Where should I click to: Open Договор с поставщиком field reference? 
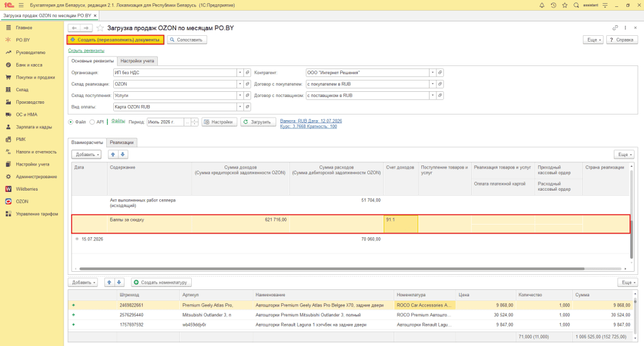(x=440, y=96)
